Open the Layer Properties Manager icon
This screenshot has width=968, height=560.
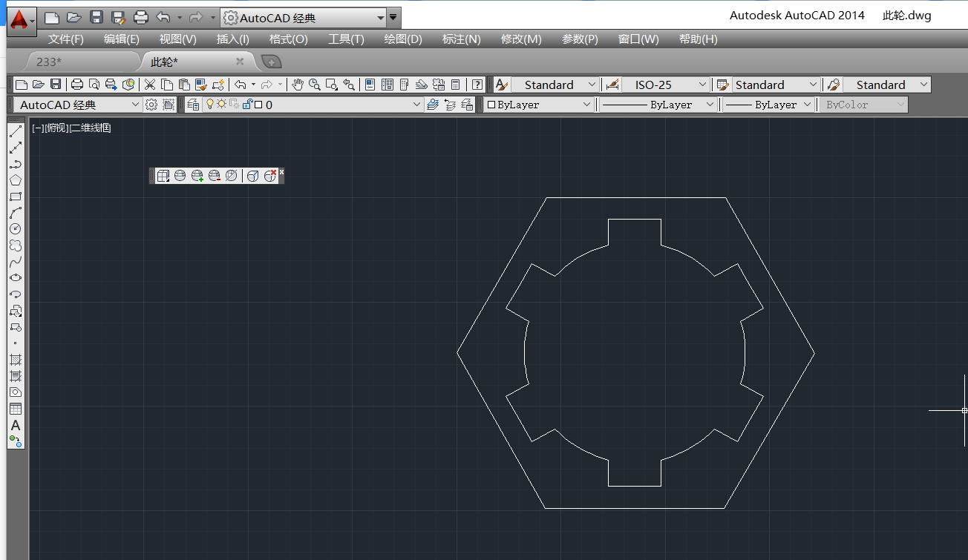pos(193,105)
